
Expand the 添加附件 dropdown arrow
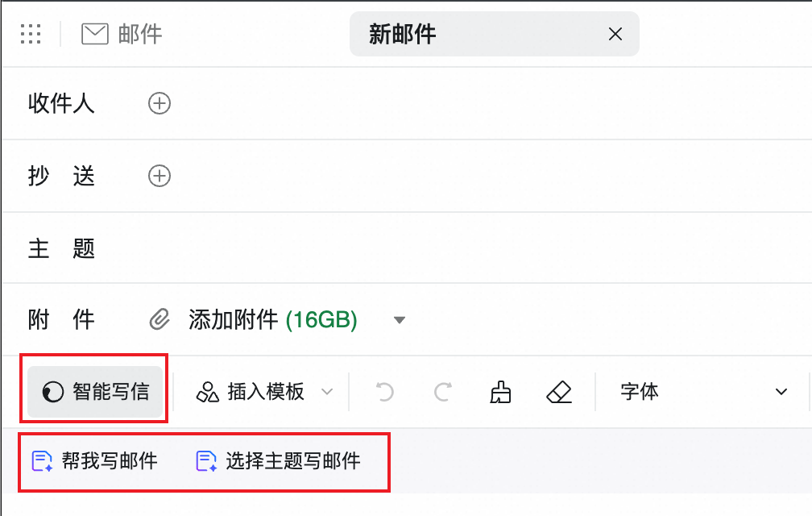[400, 320]
